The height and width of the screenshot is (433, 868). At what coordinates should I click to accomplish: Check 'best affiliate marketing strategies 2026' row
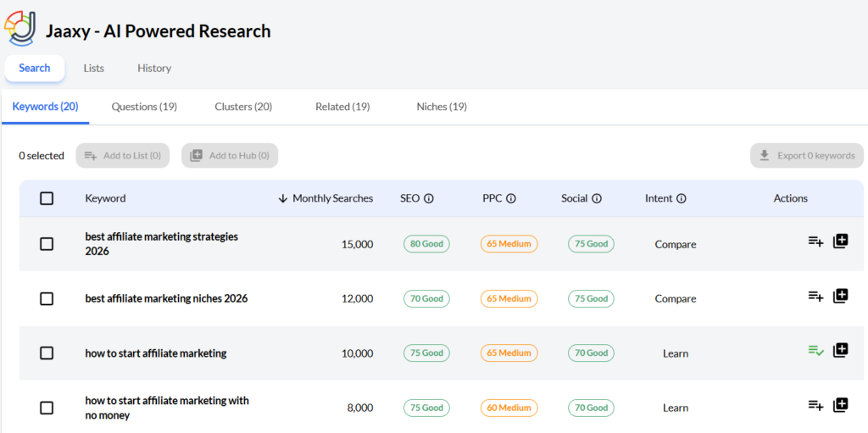[47, 244]
